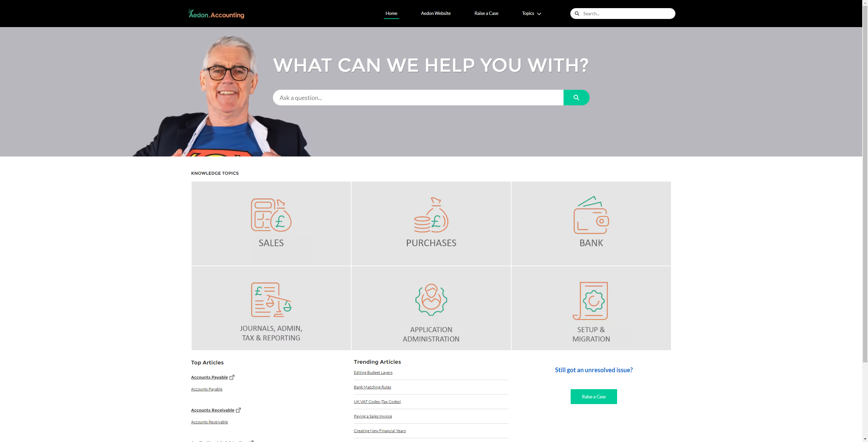Click the green search button icon
Screen dimensions: 868x442
pos(576,98)
